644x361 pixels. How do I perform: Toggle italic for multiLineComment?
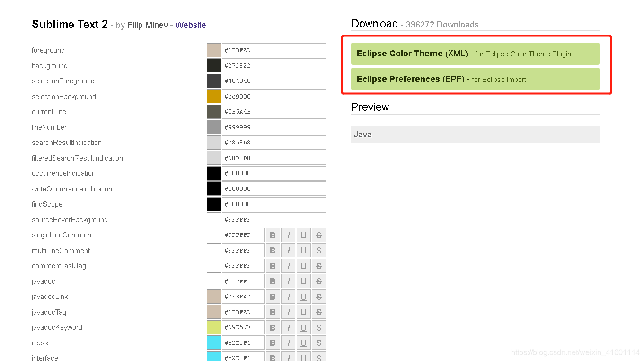click(288, 251)
